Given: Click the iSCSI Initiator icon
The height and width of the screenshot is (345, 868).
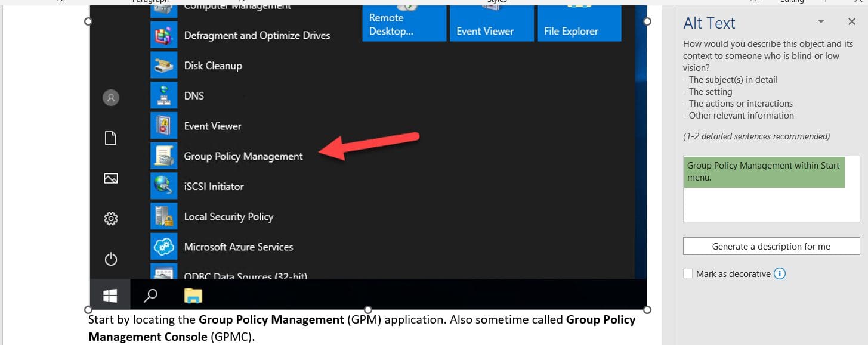Looking at the screenshot, I should (x=163, y=186).
